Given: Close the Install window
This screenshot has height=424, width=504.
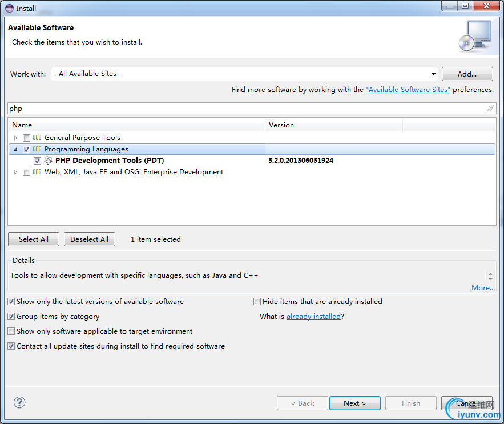Looking at the screenshot, I should pos(487,6).
